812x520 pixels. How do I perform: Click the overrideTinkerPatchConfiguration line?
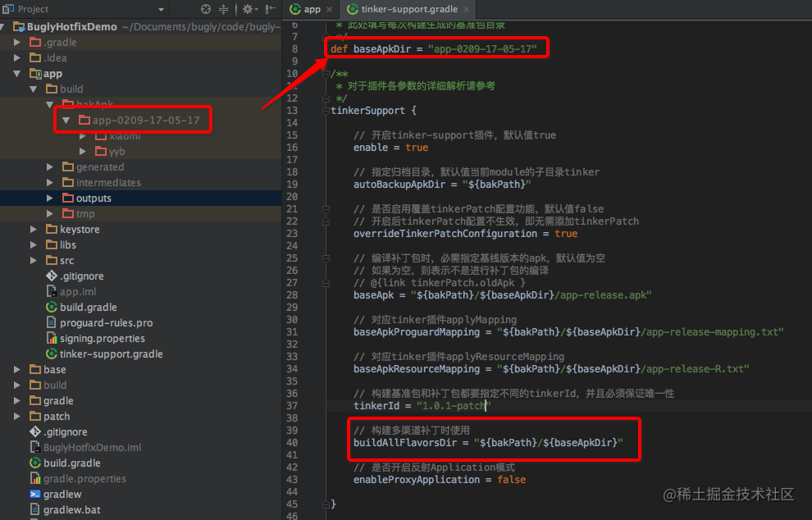click(x=465, y=234)
